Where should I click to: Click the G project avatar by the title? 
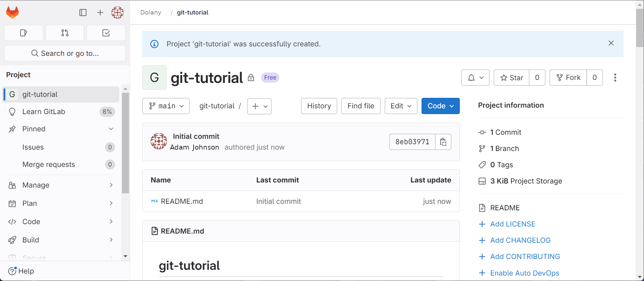[154, 78]
